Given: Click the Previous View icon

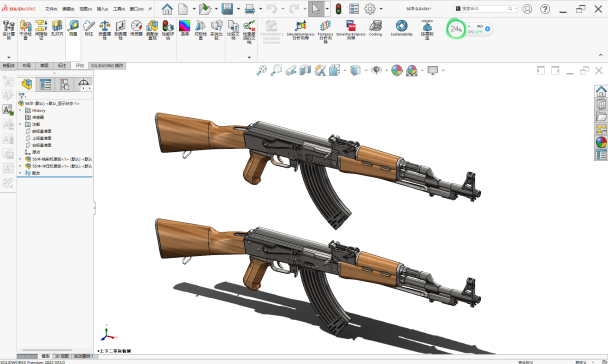Looking at the screenshot, I should click(x=291, y=70).
